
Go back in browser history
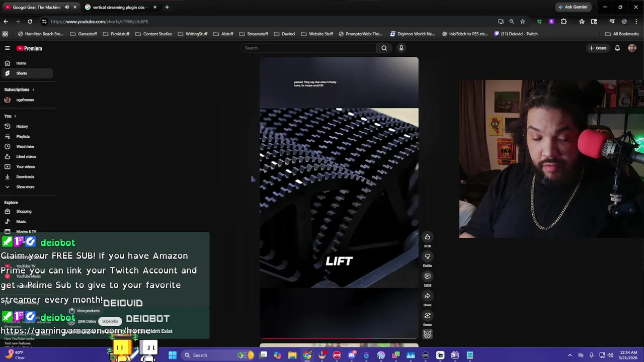pos(6,22)
